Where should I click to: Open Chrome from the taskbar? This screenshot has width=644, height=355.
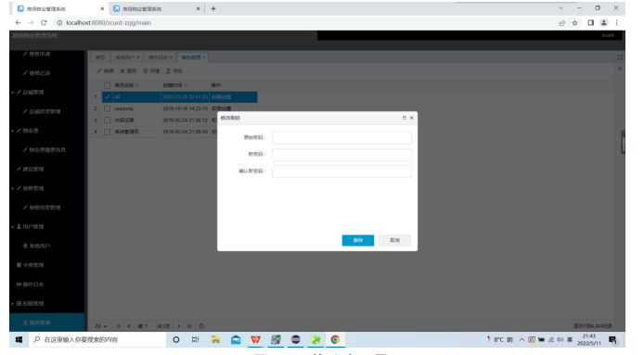(x=335, y=339)
